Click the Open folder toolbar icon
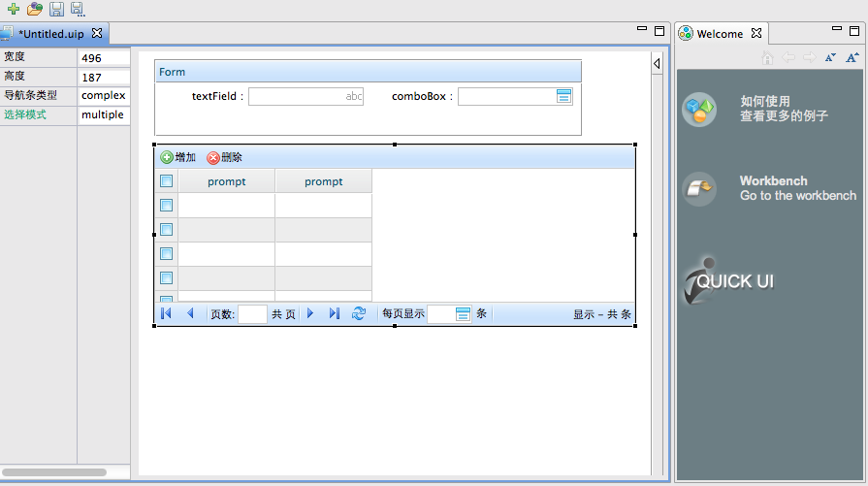Viewport: 868px width, 486px height. 35,10
